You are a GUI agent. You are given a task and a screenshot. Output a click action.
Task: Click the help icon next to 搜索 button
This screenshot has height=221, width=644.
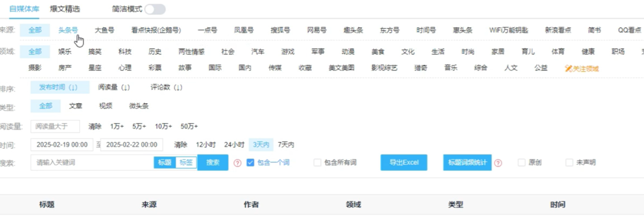[237, 163]
